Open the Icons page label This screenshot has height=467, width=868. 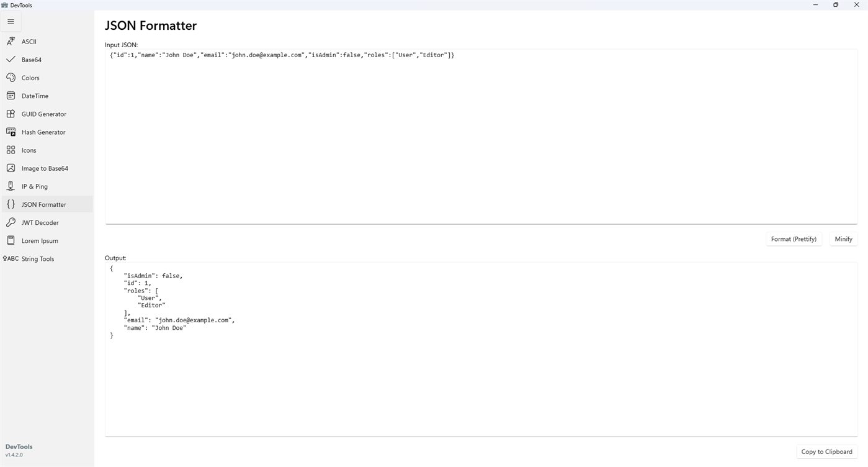[x=29, y=150]
